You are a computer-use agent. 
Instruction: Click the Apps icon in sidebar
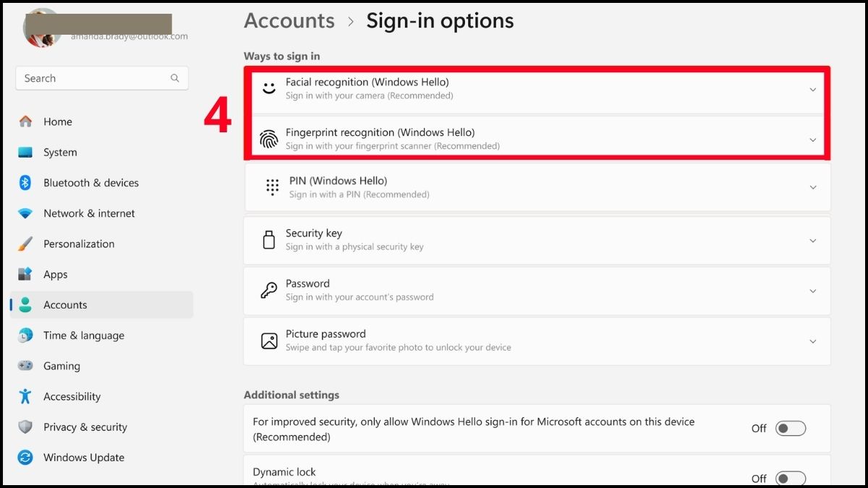pyautogui.click(x=25, y=275)
